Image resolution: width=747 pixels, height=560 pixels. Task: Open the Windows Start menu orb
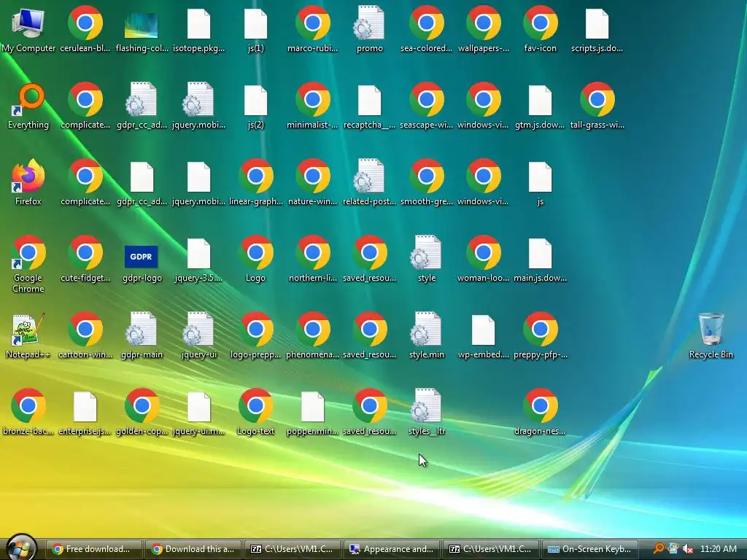pos(21,548)
